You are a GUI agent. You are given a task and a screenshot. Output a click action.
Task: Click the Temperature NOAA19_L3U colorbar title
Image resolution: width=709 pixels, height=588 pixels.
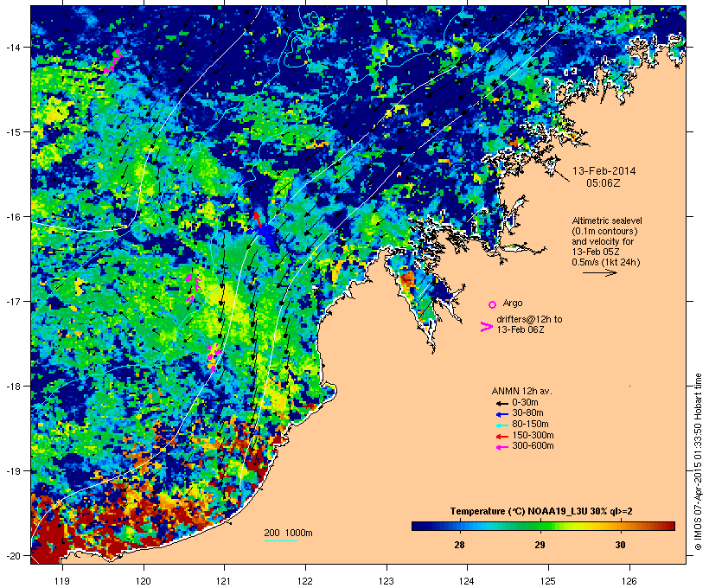click(x=541, y=512)
